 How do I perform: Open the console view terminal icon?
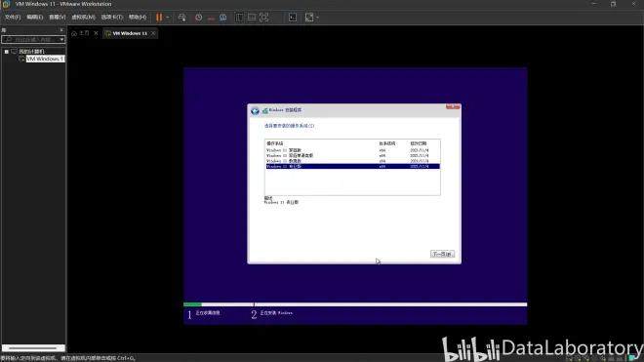pos(293,18)
